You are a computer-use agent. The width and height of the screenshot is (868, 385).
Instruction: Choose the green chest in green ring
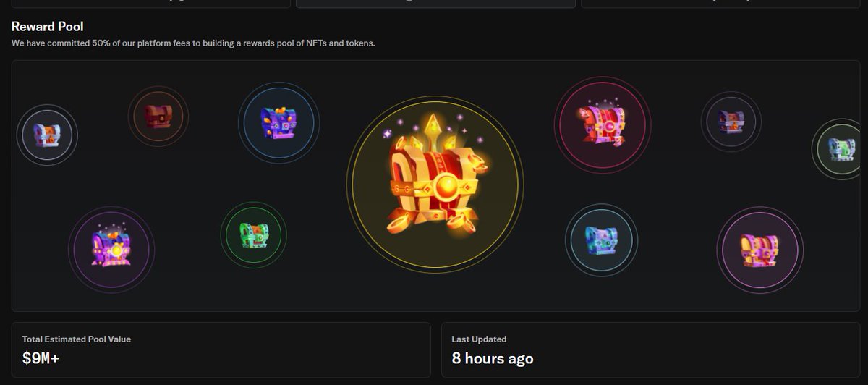254,234
